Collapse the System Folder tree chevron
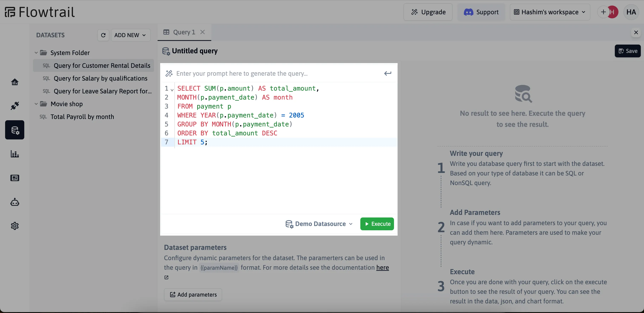644x313 pixels. tap(36, 52)
